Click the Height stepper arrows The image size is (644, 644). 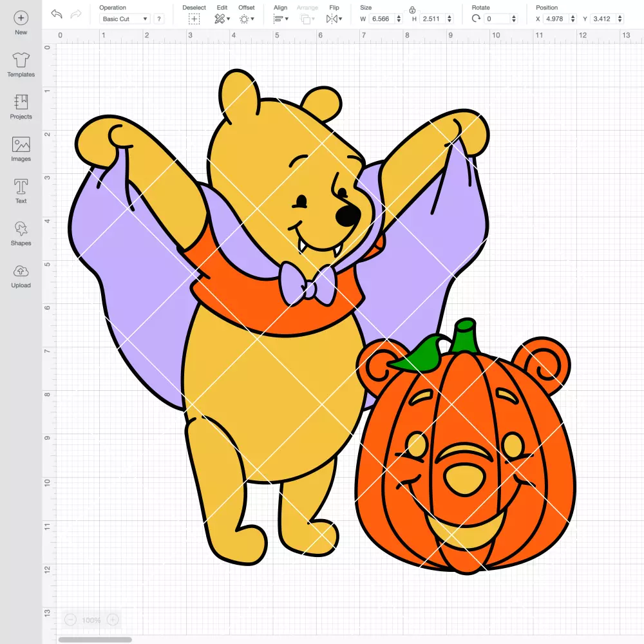tap(450, 19)
